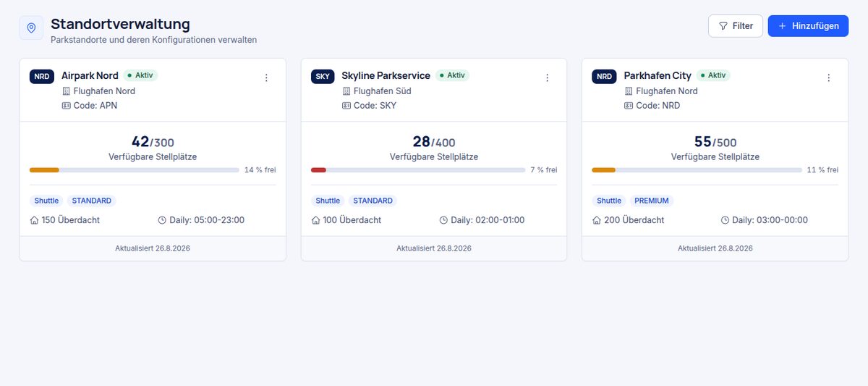Click the 28/400 available spaces count

434,142
